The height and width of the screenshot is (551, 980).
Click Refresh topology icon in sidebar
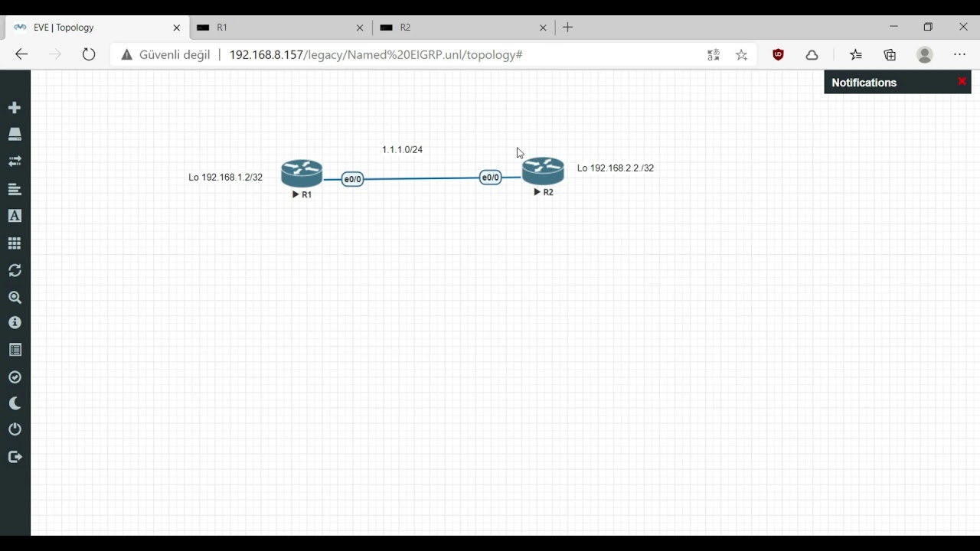coord(15,270)
